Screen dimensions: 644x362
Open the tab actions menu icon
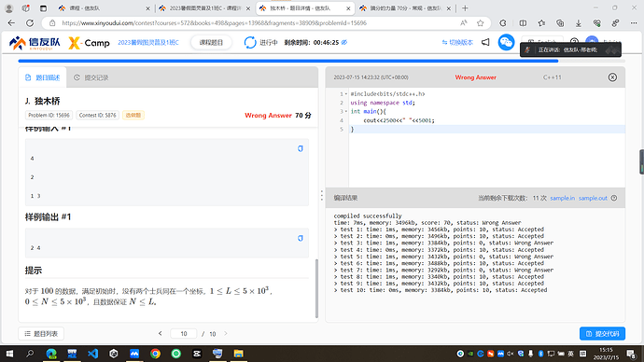[43, 8]
